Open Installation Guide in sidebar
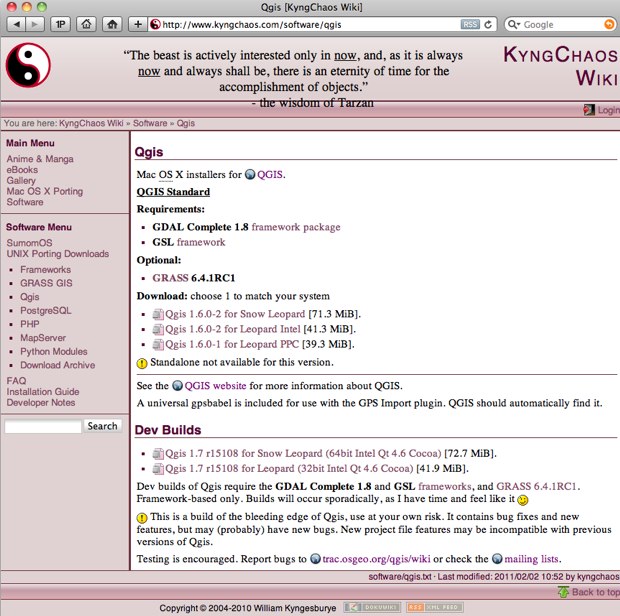 [43, 392]
